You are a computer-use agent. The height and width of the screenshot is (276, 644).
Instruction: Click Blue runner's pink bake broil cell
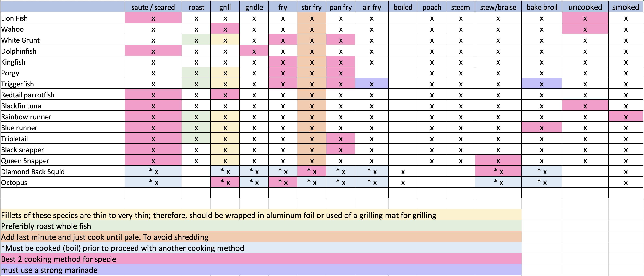point(542,128)
